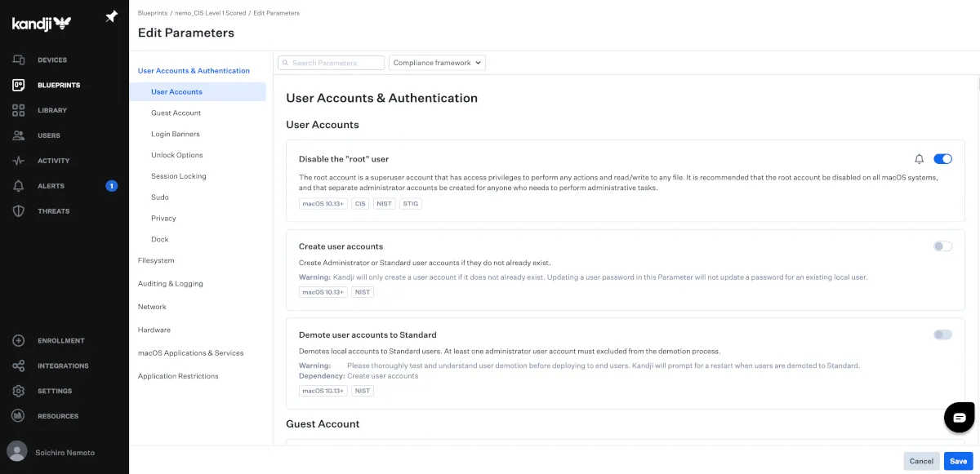This screenshot has height=474, width=980.
Task: Click the Save button
Action: 958,461
